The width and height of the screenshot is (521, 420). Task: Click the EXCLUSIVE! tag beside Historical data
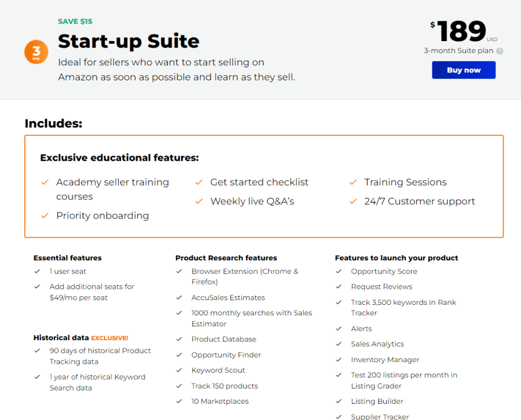(109, 338)
